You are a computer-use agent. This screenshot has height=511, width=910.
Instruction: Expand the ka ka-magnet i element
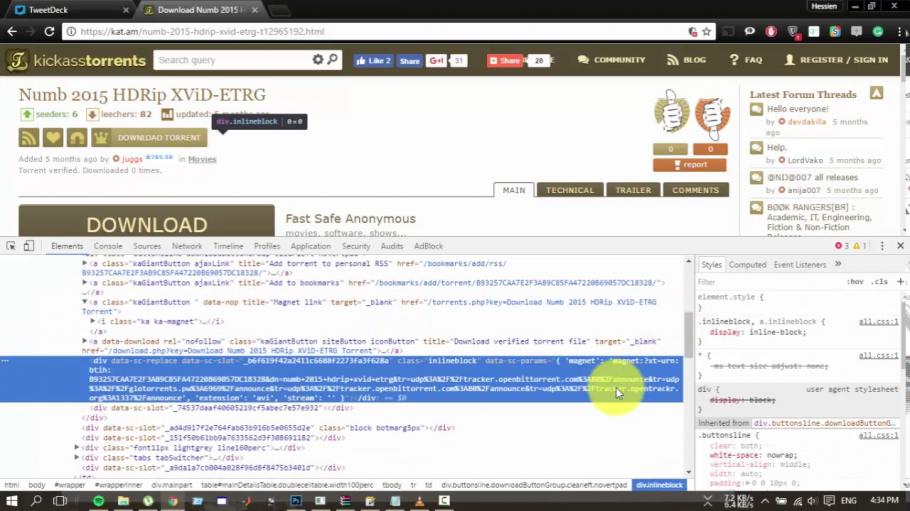(x=93, y=321)
